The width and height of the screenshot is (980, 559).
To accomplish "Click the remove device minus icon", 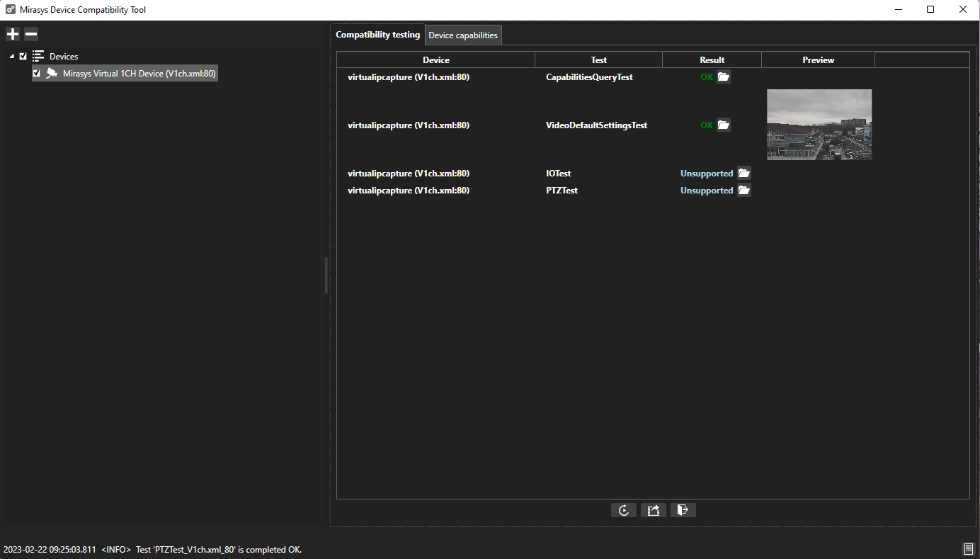I will tap(31, 34).
